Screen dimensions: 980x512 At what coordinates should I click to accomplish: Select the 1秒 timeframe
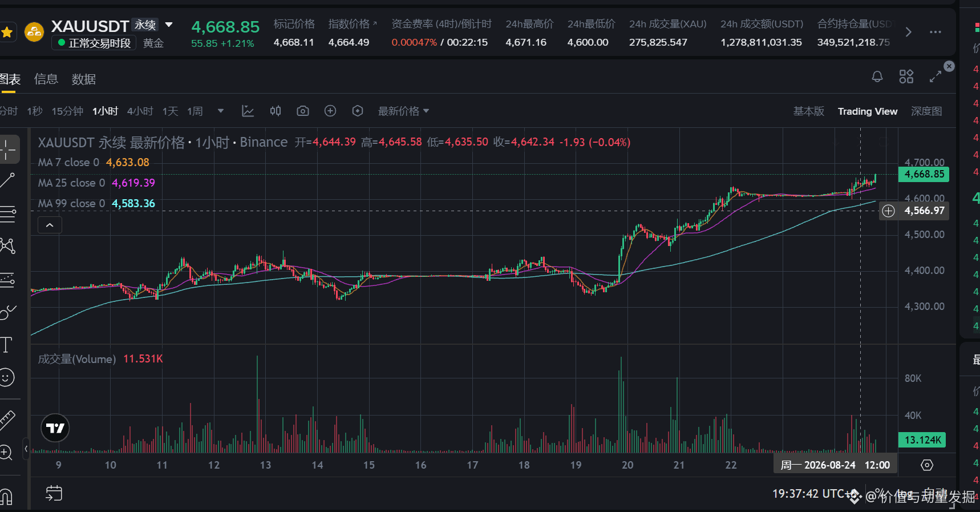pos(35,111)
